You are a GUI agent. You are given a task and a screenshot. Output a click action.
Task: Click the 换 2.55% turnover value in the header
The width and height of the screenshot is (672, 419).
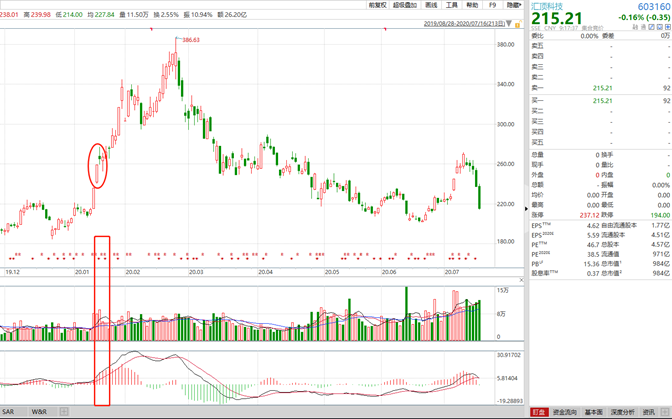pos(166,15)
